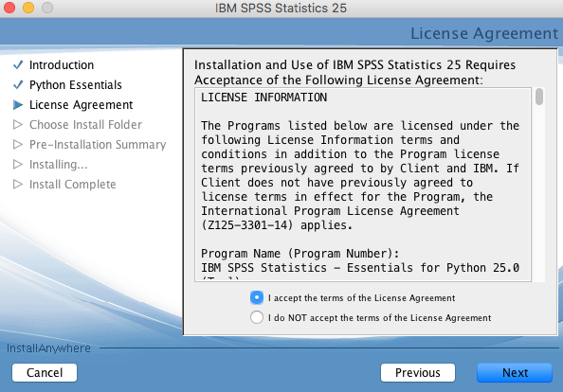This screenshot has height=392, width=563.
Task: Click the Install Complete step arrow icon
Action: [x=18, y=185]
